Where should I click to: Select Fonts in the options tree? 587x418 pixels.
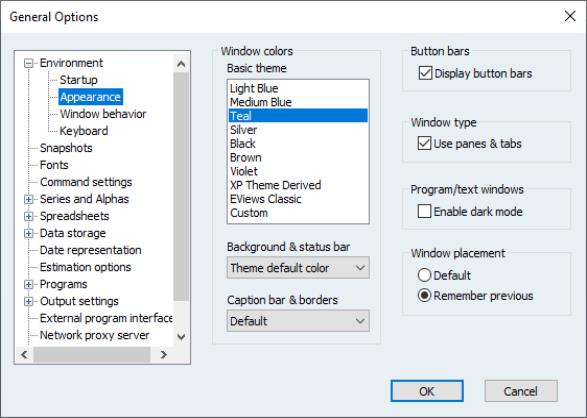click(x=54, y=165)
